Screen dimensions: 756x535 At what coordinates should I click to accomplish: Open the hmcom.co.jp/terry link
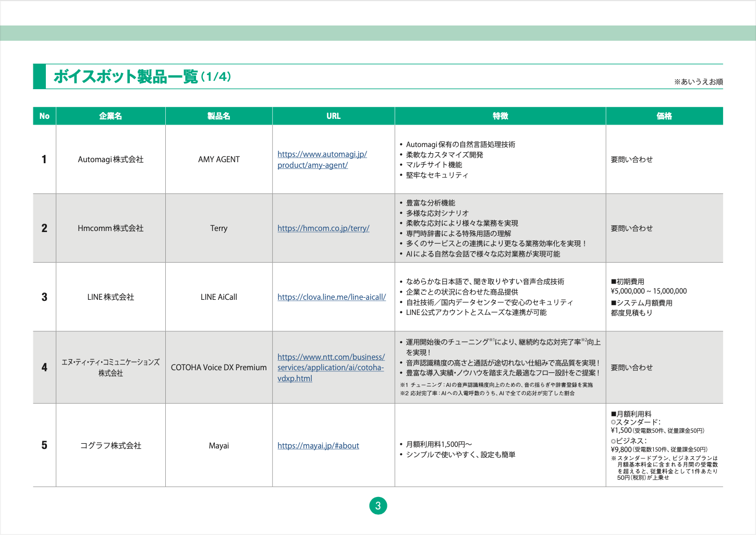coord(323,228)
